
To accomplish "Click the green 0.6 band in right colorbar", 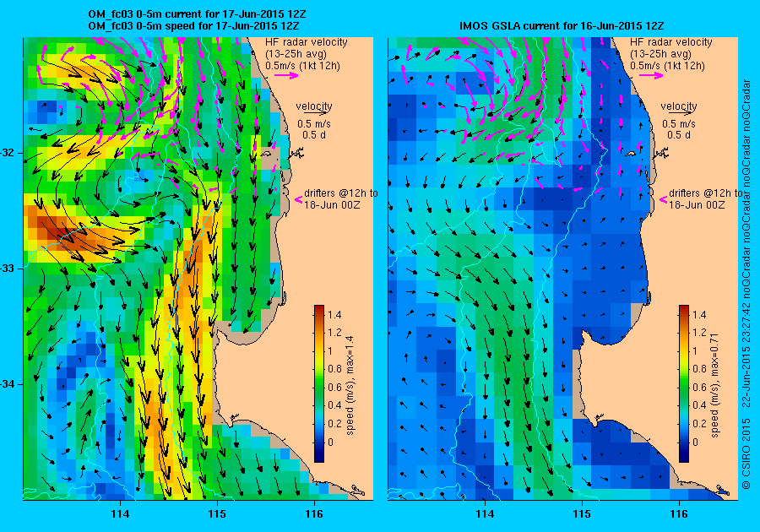I will coord(683,387).
